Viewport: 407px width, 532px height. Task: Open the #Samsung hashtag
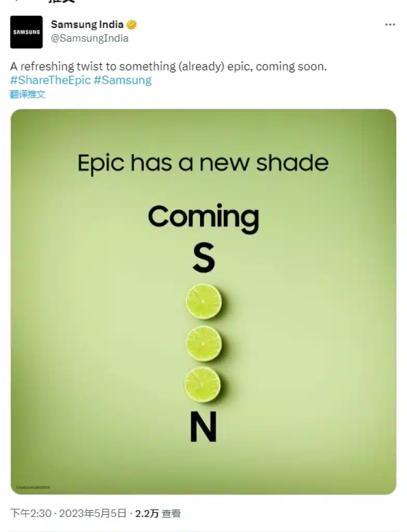pyautogui.click(x=123, y=80)
